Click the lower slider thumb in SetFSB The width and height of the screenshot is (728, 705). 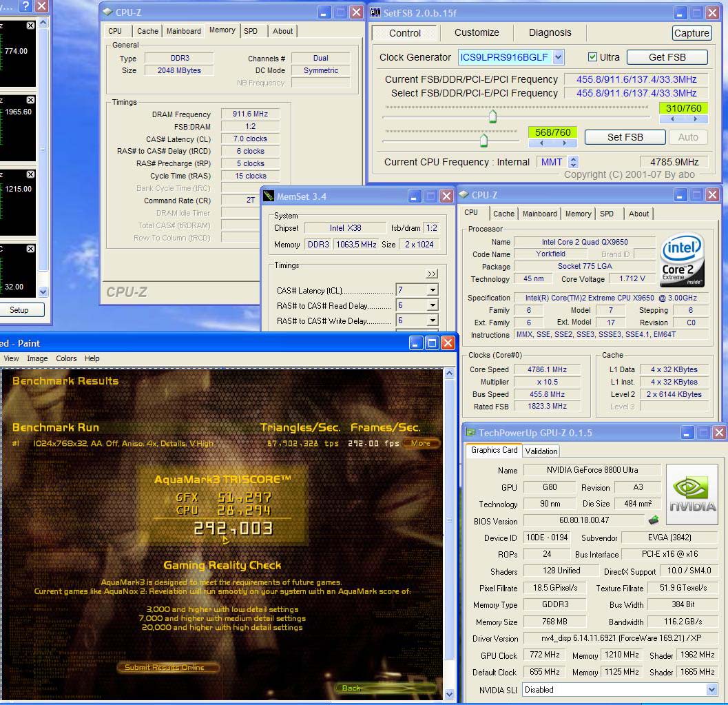[x=483, y=141]
